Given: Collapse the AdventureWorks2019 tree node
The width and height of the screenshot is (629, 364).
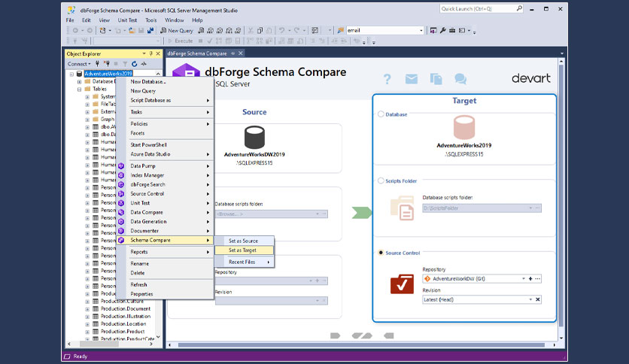Looking at the screenshot, I should pos(71,74).
